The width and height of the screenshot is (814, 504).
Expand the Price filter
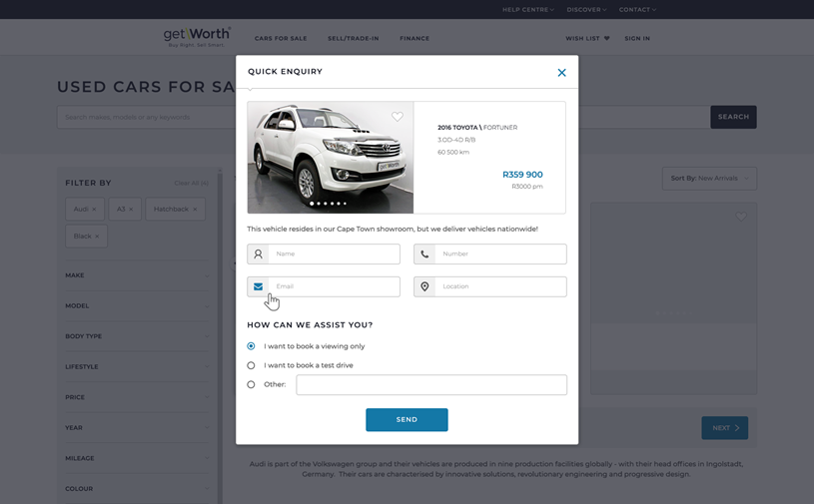pos(137,397)
